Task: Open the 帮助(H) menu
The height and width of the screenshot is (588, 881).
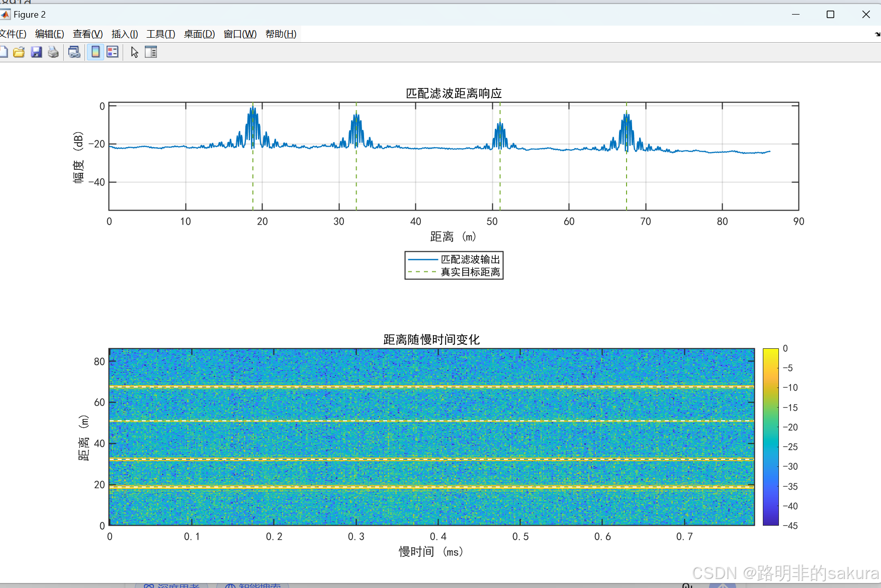Action: coord(281,34)
